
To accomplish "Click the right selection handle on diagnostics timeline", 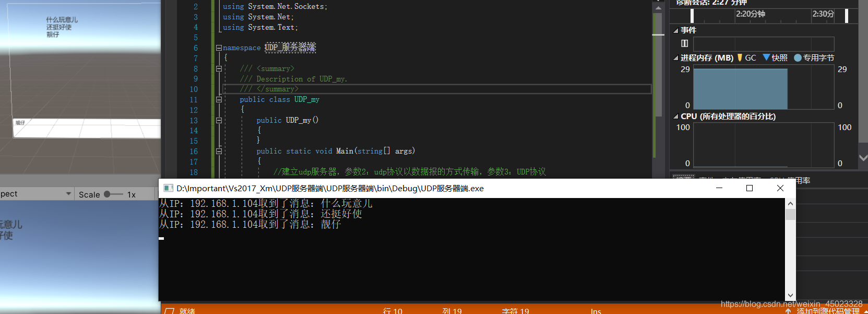I will (x=846, y=16).
